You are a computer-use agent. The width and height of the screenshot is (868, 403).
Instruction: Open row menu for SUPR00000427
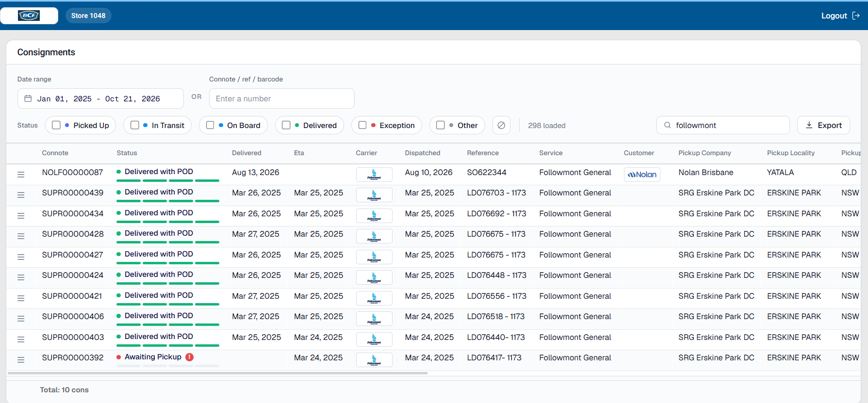(x=21, y=257)
